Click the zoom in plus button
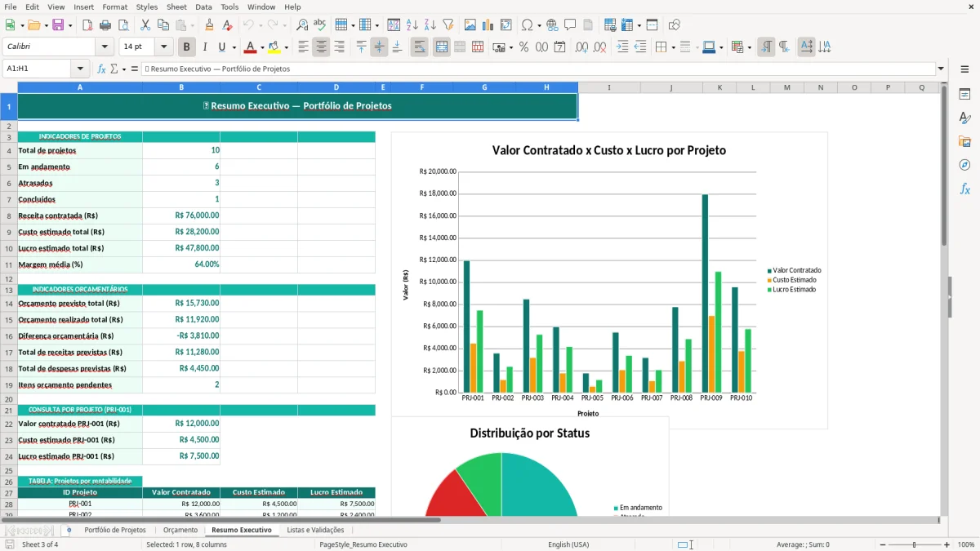Screen dimensions: 980x551 [947, 544]
